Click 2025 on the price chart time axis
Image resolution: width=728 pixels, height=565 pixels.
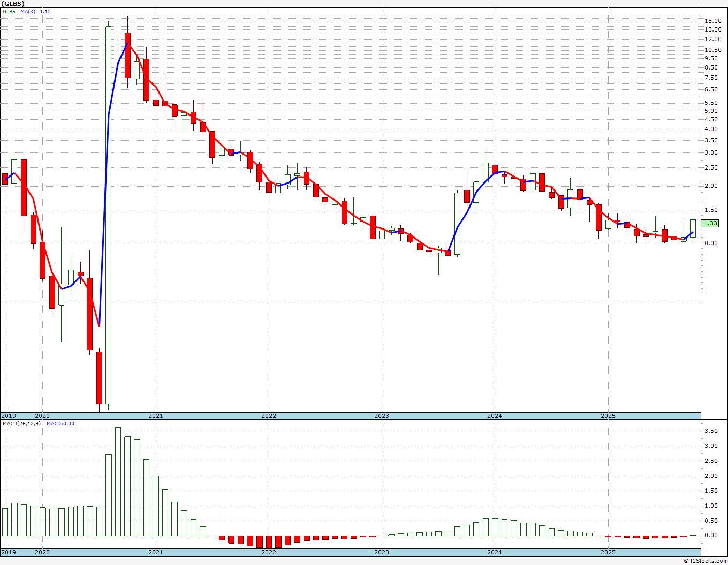[608, 416]
